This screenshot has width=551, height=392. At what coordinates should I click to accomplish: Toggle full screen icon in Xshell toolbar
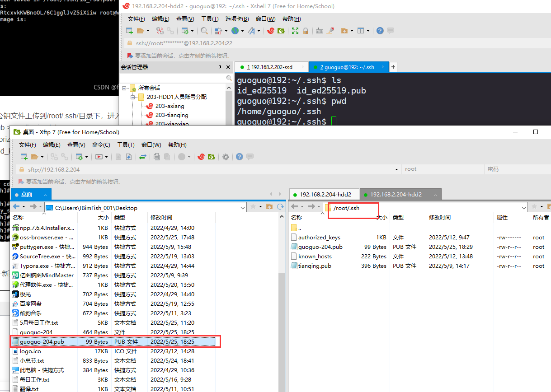pyautogui.click(x=295, y=31)
